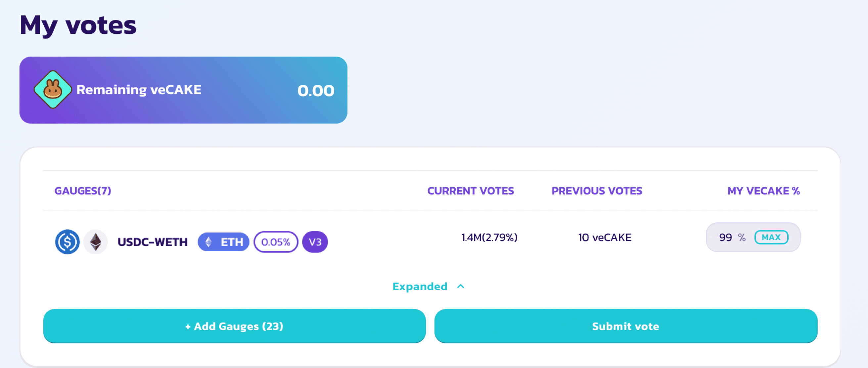Open the USDC-WETH gauge pair name
The image size is (868, 368).
153,242
